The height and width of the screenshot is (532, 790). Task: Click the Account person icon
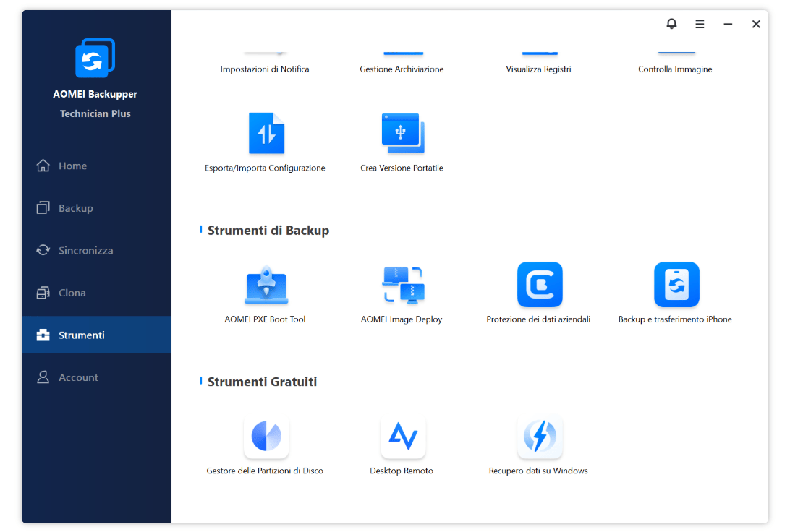(x=43, y=377)
